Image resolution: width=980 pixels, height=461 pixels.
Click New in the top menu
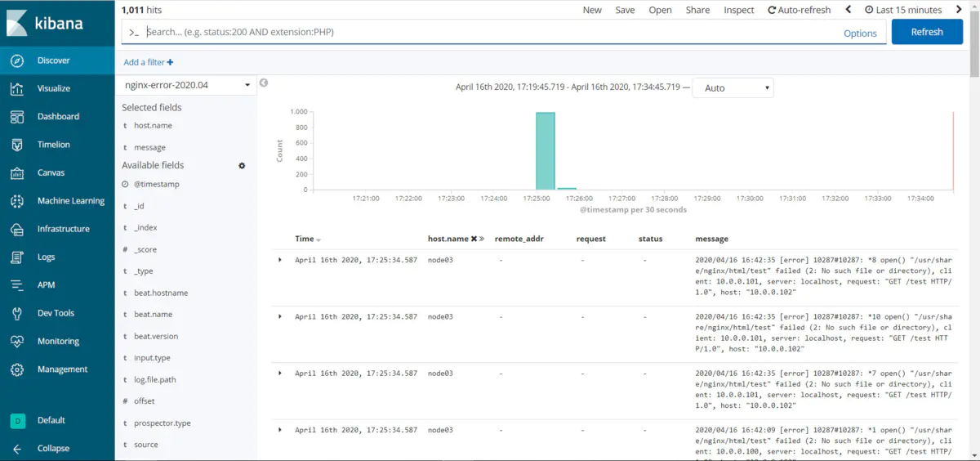592,10
